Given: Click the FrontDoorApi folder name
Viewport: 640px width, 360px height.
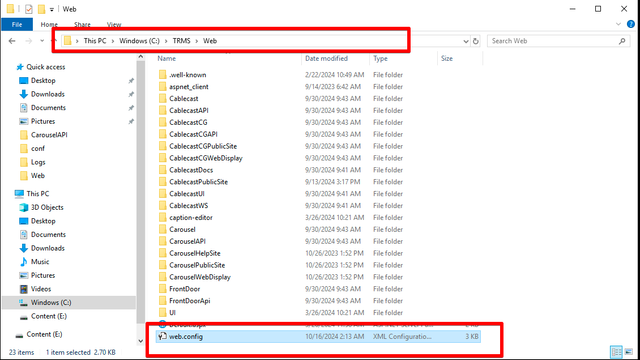Looking at the screenshot, I should (x=190, y=301).
